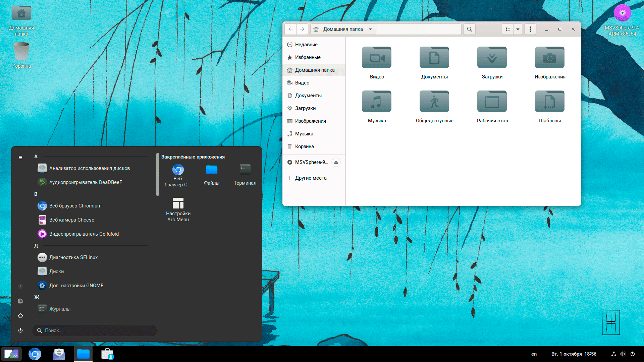
Task: Open the settings gear in Arc Menu sidebar
Action: click(x=20, y=316)
